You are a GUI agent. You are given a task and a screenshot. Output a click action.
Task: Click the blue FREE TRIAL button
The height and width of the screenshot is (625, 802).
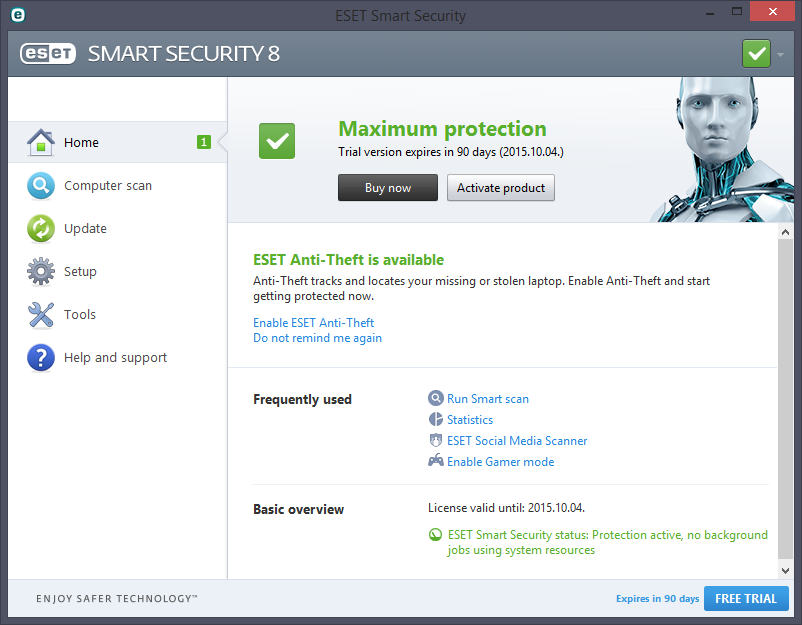745,598
